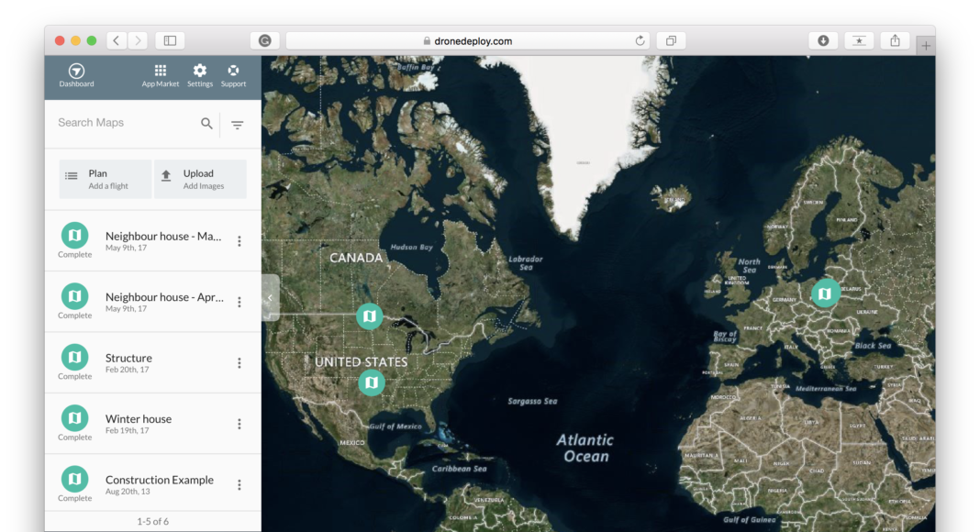Image resolution: width=980 pixels, height=532 pixels.
Task: Toggle the Safari sidebar button
Action: pyautogui.click(x=170, y=40)
